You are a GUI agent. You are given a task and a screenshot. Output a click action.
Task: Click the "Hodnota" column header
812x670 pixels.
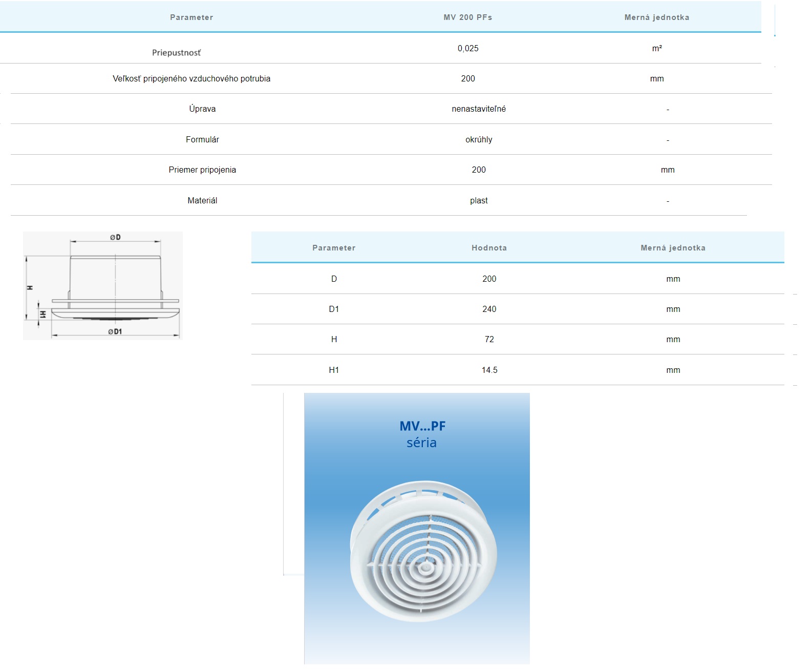click(489, 248)
